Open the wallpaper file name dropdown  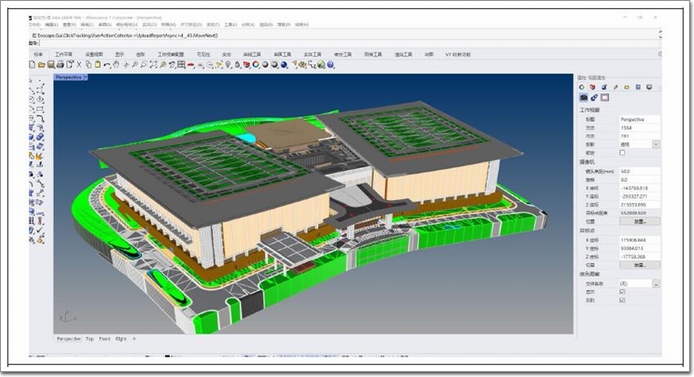click(x=656, y=284)
